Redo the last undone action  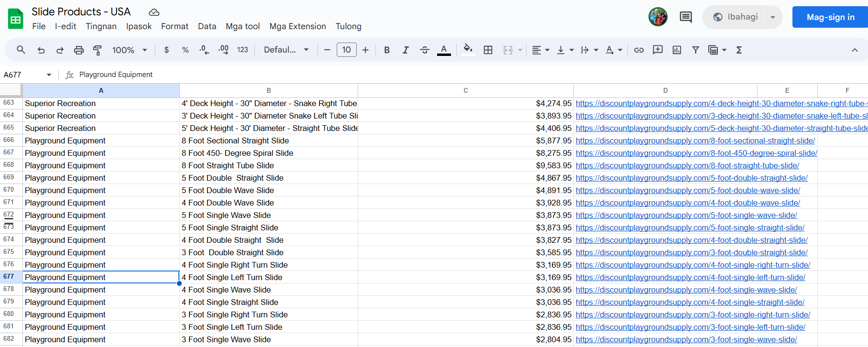click(60, 50)
